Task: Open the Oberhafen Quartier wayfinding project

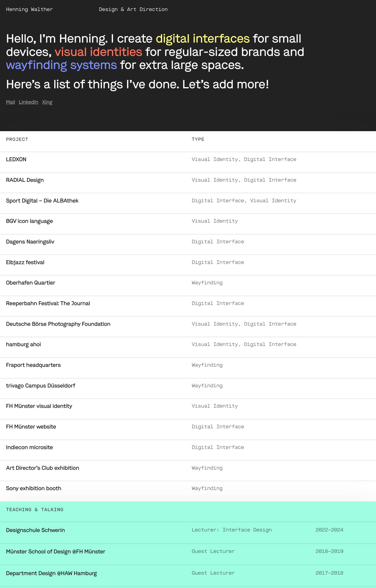Action: (x=31, y=283)
